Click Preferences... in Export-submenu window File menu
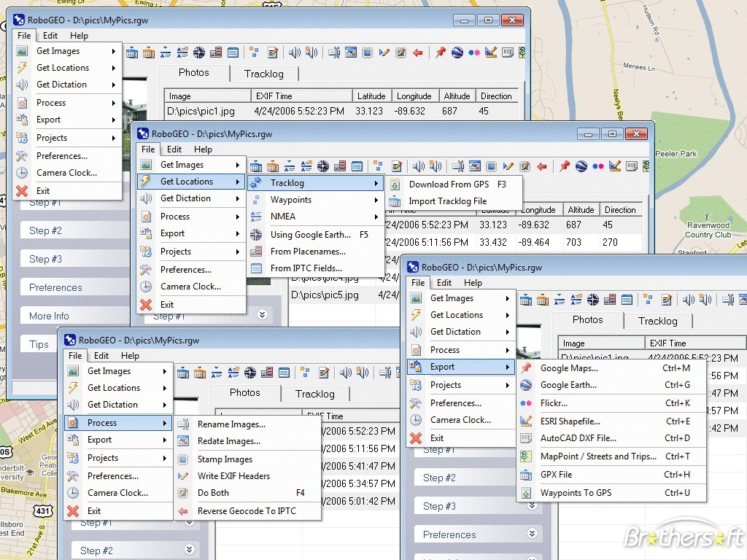747x560 pixels. coord(461,402)
